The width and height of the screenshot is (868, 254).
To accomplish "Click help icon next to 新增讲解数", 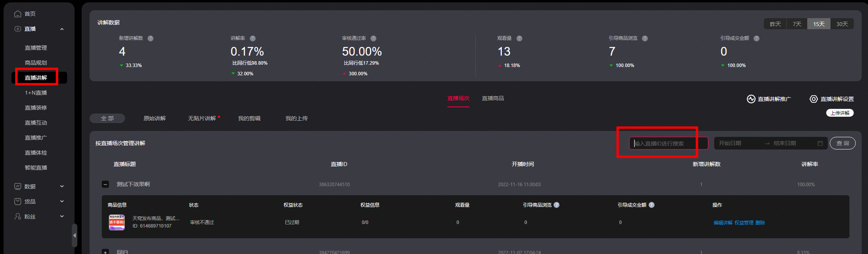I will coord(150,38).
